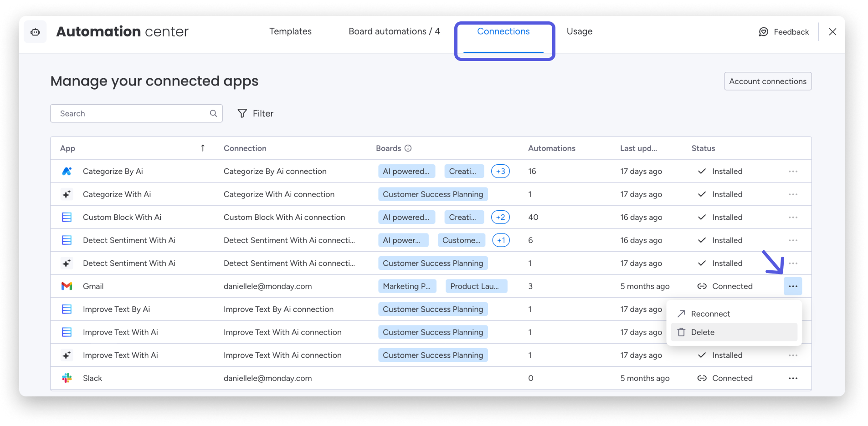Image resolution: width=868 pixels, height=426 pixels.
Task: Expand the +3 boards badge for Categorize By Ai
Action: [x=500, y=171]
